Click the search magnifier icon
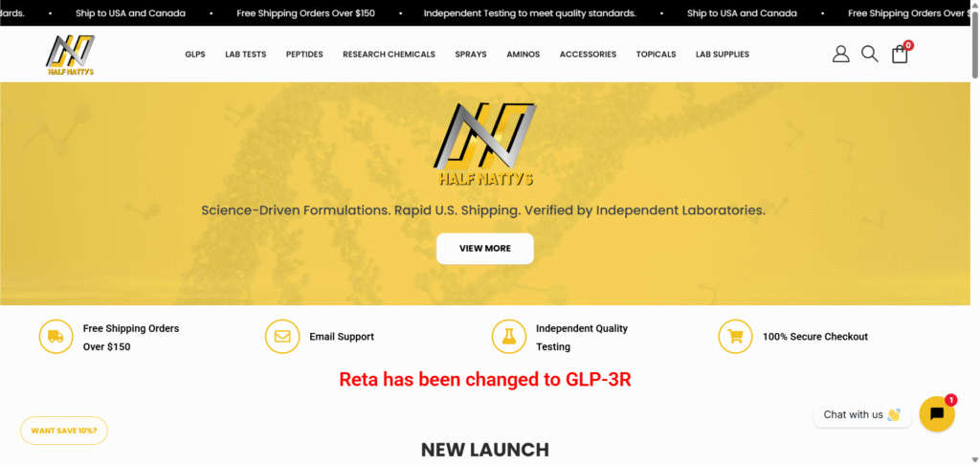The image size is (980, 465). coord(869,55)
